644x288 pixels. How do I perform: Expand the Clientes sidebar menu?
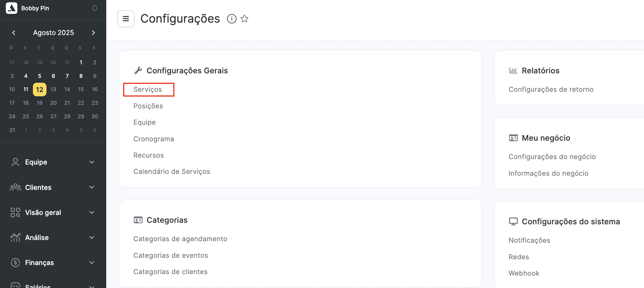92,187
